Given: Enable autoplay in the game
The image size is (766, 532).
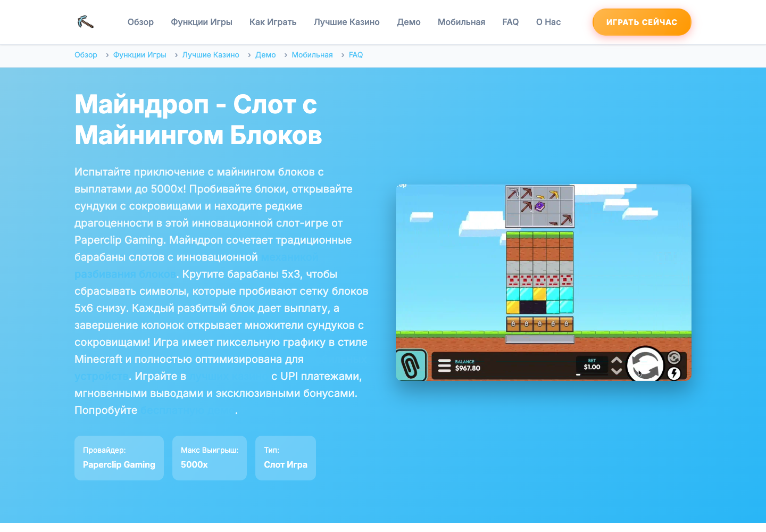Looking at the screenshot, I should pos(674,358).
